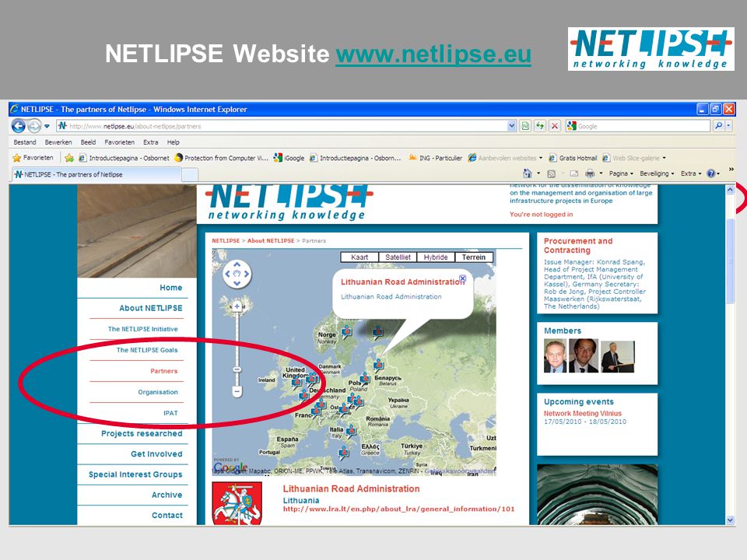
Task: Open Projects researched section
Action: [142, 434]
